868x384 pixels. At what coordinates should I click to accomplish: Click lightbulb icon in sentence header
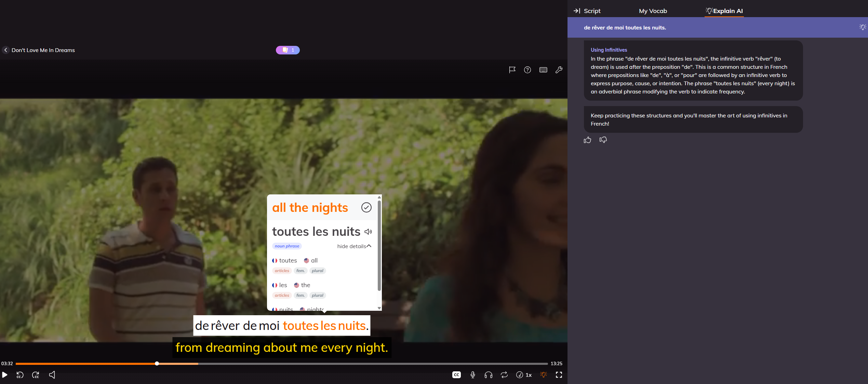[x=863, y=27]
